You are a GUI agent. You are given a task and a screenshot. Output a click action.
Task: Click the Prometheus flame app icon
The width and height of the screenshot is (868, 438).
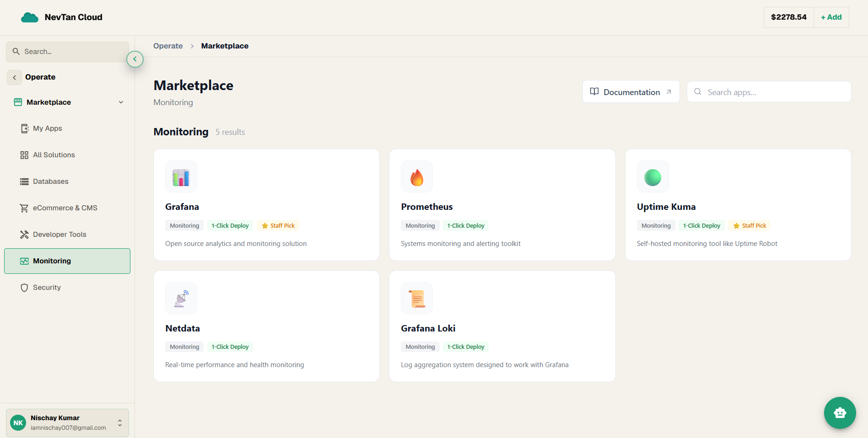click(x=417, y=176)
